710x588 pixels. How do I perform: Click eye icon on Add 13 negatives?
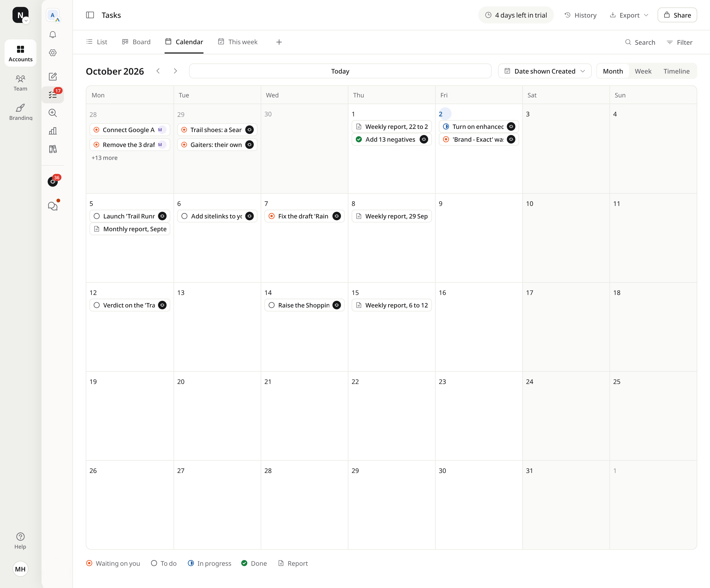[424, 139]
